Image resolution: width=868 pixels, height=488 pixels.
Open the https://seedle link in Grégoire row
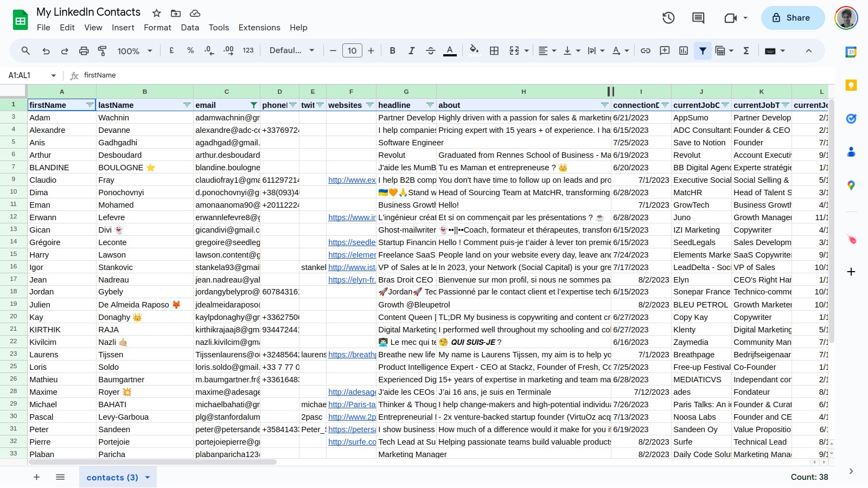coord(352,242)
